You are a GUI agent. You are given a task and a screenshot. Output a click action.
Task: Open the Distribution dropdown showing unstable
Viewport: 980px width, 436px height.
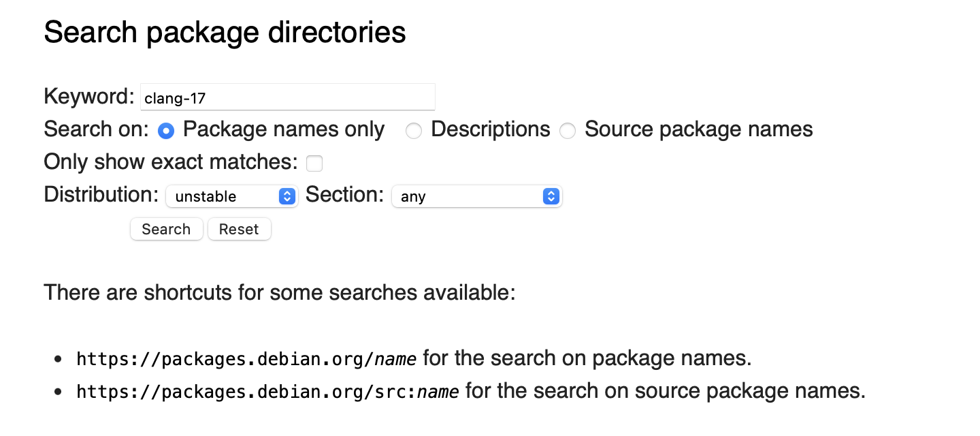(x=231, y=196)
